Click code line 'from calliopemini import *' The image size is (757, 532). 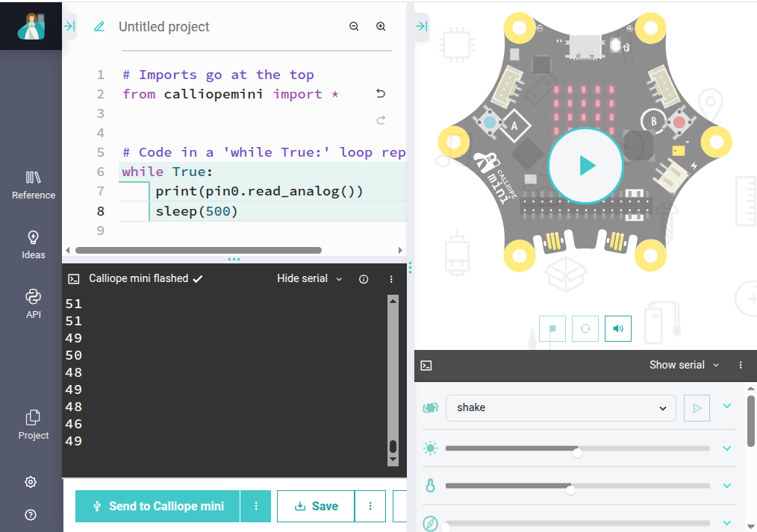point(230,94)
